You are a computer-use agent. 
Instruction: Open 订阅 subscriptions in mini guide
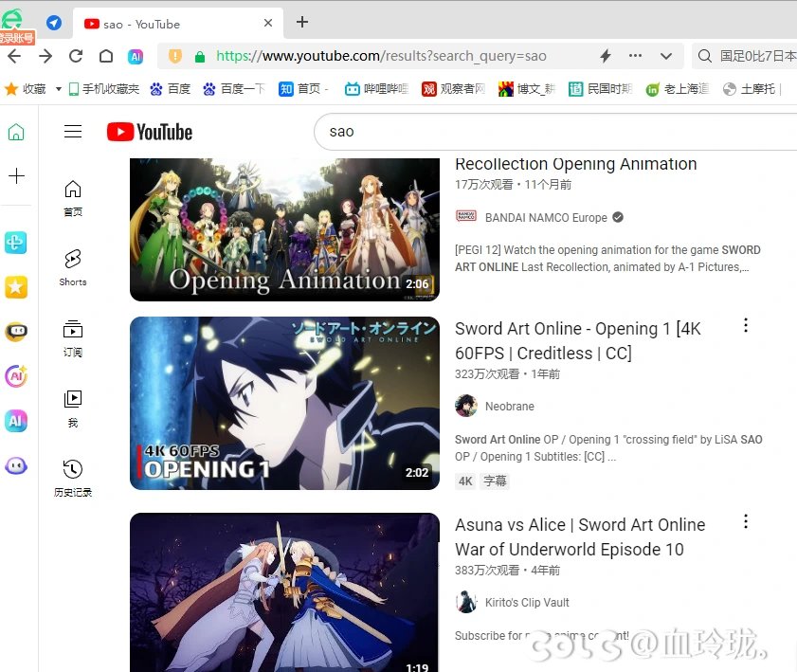pos(73,338)
